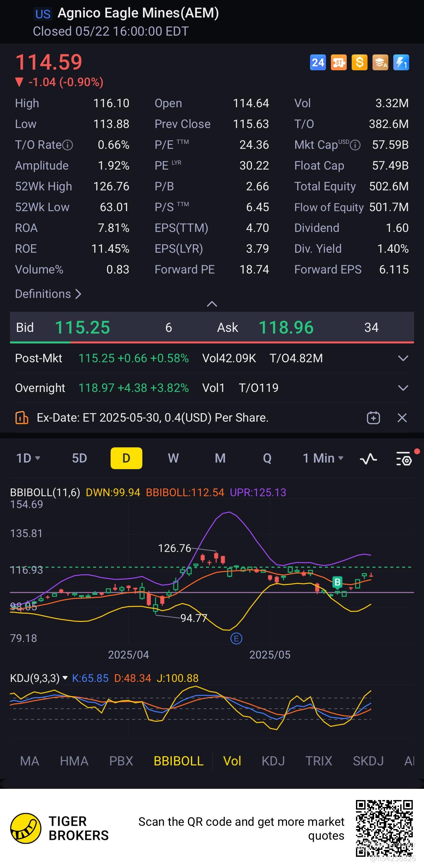The height and width of the screenshot is (868, 424).
Task: Tap the 94.77 low label on chart
Action: click(x=194, y=618)
